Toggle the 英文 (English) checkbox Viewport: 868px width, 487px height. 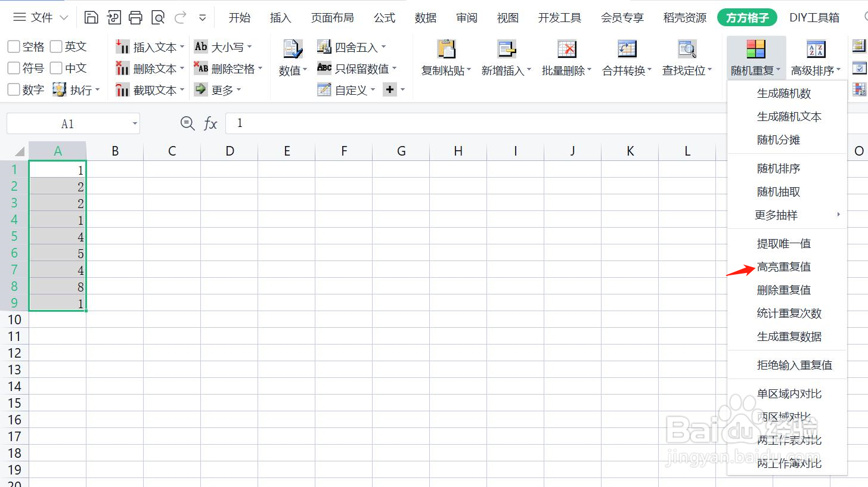56,46
